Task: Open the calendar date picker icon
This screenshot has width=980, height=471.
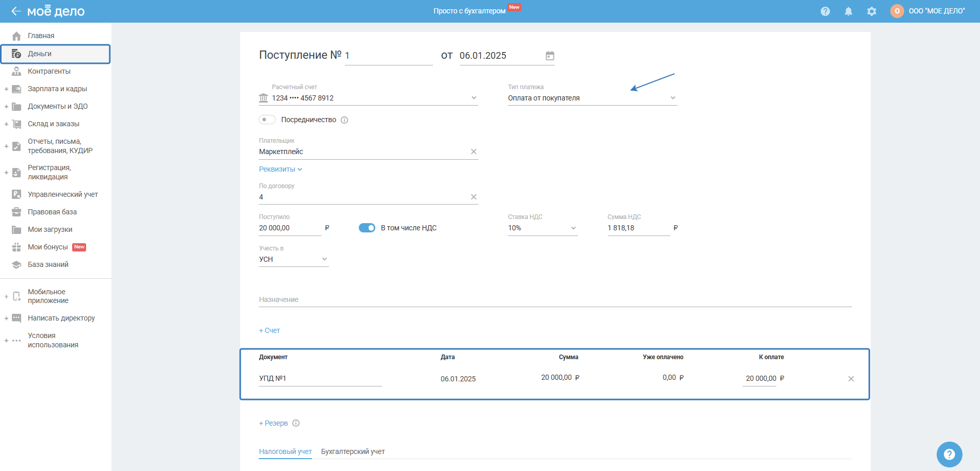Action: pyautogui.click(x=550, y=56)
